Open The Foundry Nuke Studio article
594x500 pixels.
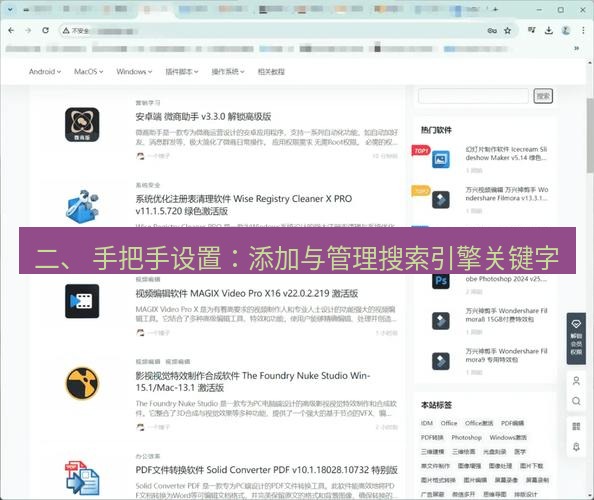[253, 381]
